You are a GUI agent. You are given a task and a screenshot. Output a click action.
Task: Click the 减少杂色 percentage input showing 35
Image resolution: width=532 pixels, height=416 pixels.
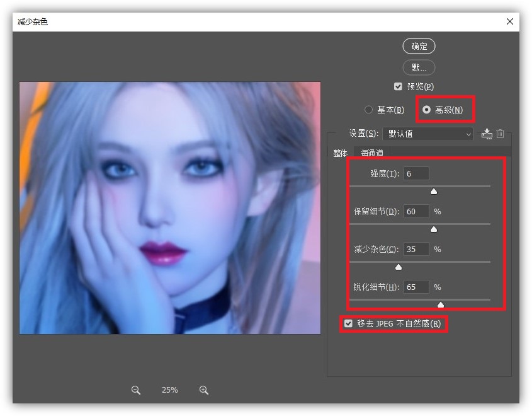pos(417,249)
